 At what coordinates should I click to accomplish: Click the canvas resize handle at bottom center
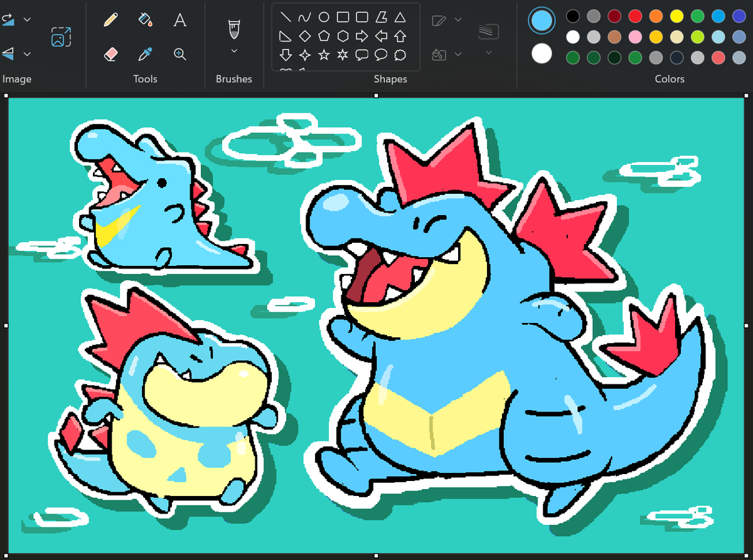point(377,554)
